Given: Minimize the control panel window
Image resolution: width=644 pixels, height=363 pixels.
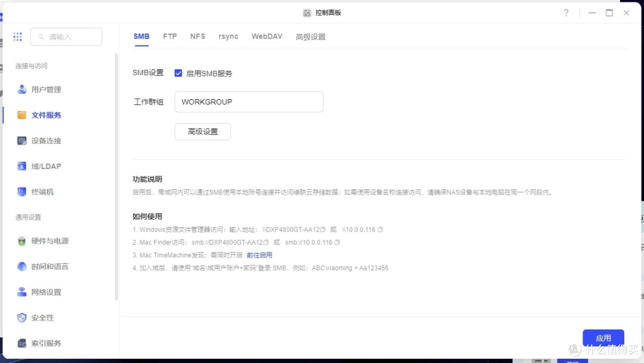Looking at the screenshot, I should point(592,13).
